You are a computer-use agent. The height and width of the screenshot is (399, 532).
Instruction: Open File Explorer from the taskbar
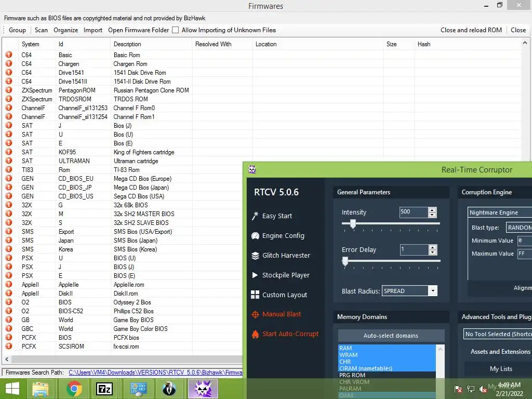click(41, 389)
